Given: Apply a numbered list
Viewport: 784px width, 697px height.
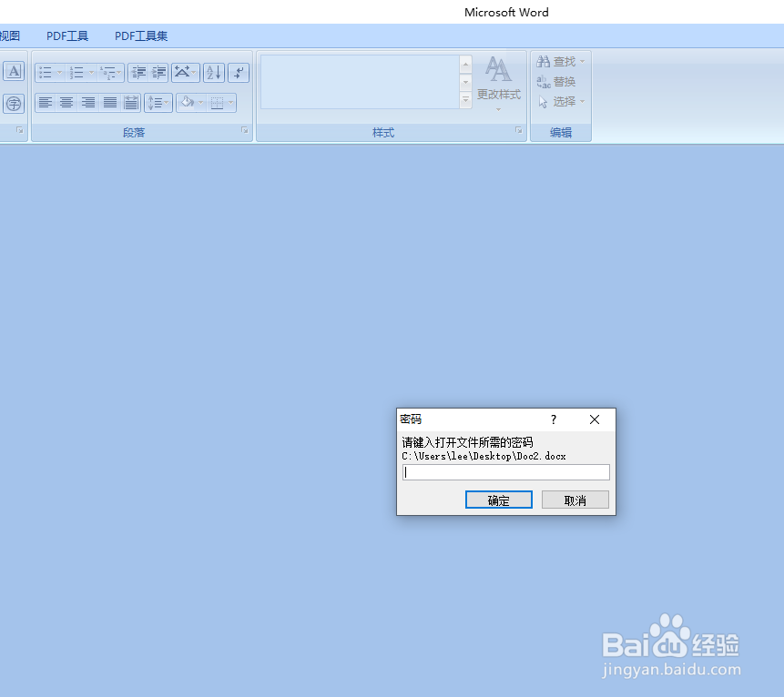Looking at the screenshot, I should (x=76, y=73).
